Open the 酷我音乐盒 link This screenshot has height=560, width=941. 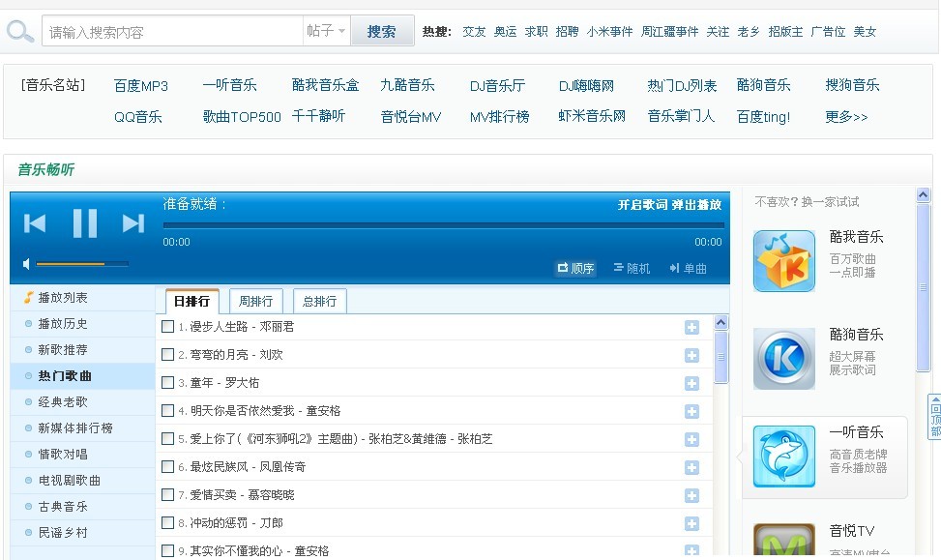click(325, 85)
